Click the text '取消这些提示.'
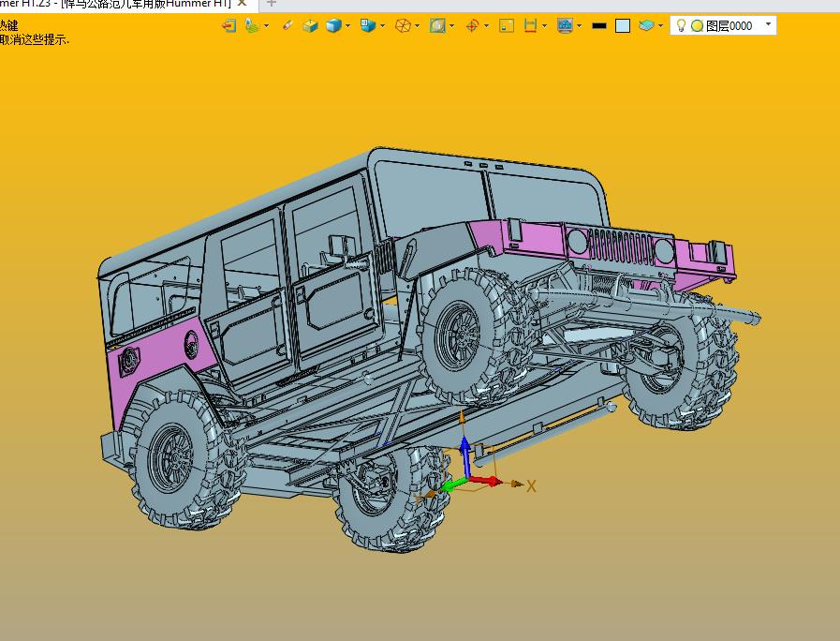This screenshot has height=641, width=840. 35,40
